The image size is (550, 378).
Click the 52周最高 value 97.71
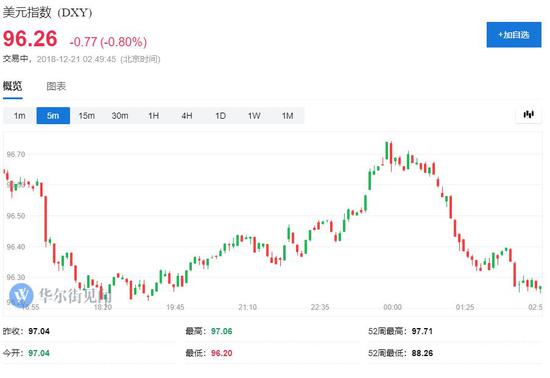click(x=422, y=331)
